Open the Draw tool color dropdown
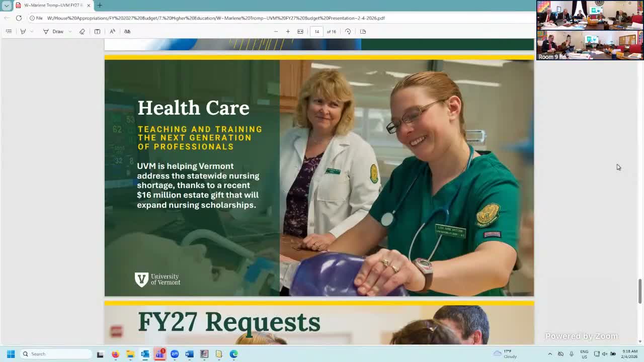This screenshot has width=644, height=362. pyautogui.click(x=70, y=31)
